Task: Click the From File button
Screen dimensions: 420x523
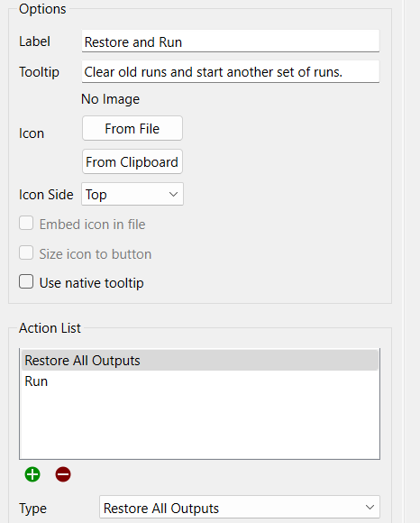Action: pos(132,128)
